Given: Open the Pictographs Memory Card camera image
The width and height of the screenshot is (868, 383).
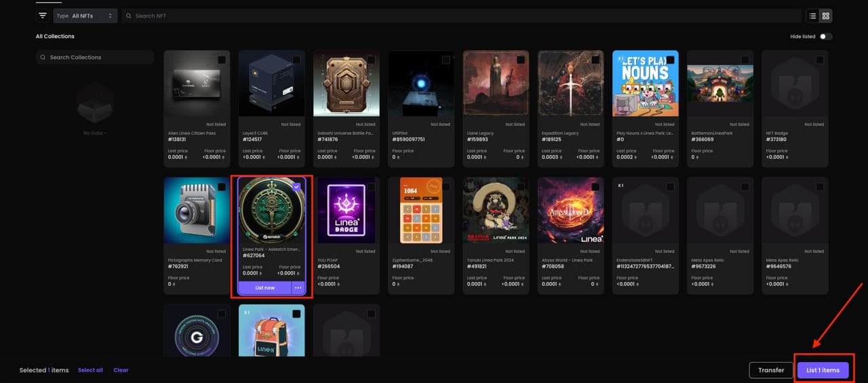Looking at the screenshot, I should (x=197, y=210).
